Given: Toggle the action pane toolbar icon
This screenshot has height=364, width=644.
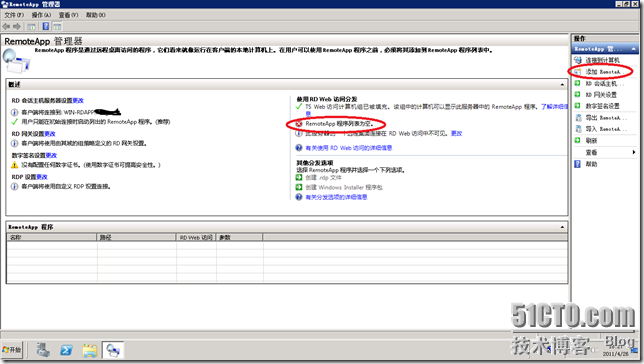Looking at the screenshot, I should pos(57,27).
